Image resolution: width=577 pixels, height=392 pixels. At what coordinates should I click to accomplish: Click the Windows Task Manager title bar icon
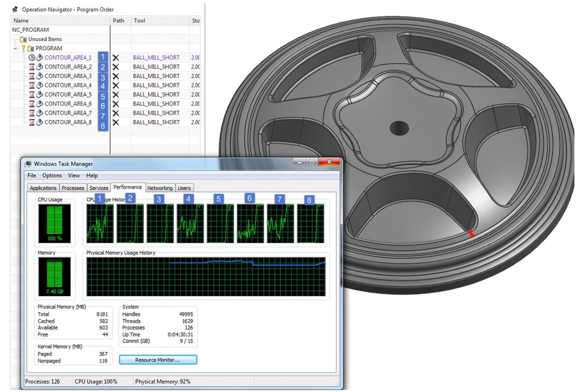click(29, 164)
